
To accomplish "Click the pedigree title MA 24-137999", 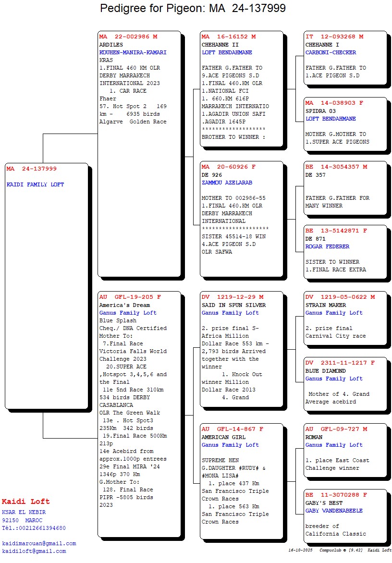I will tap(193, 8).
